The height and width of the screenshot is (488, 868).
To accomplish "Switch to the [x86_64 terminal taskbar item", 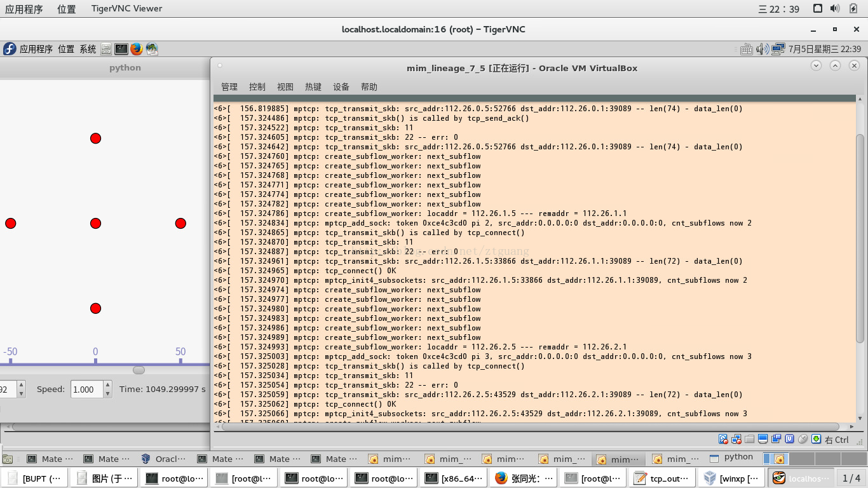I will coord(454,478).
